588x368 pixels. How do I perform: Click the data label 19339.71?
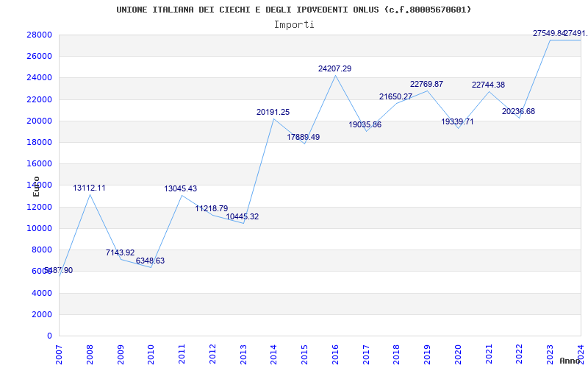pyautogui.click(x=457, y=121)
